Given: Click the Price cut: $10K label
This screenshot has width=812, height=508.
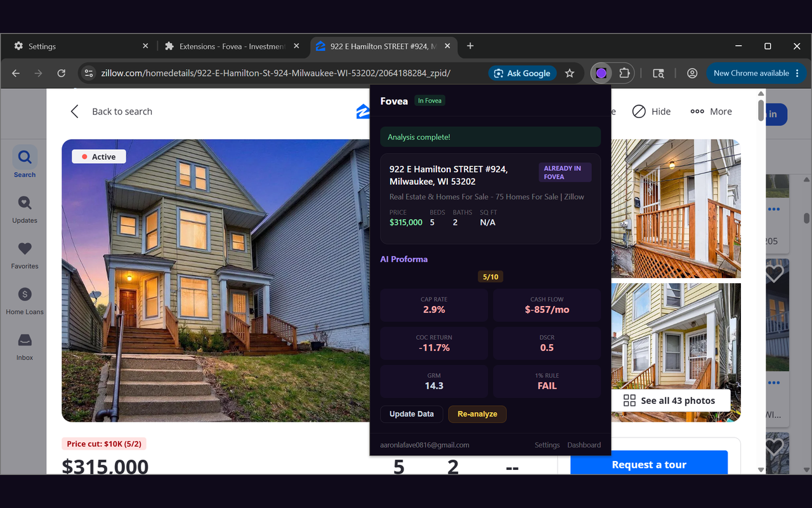Looking at the screenshot, I should (104, 444).
